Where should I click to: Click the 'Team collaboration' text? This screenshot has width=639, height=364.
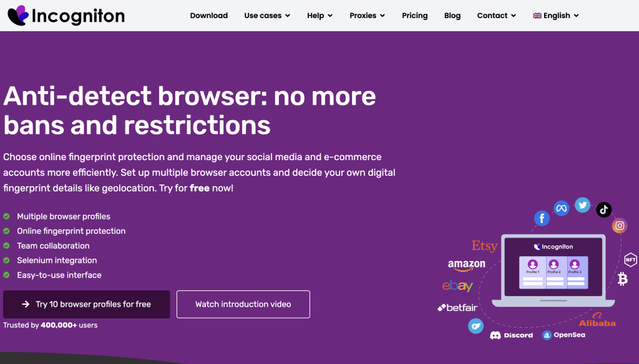click(x=54, y=246)
